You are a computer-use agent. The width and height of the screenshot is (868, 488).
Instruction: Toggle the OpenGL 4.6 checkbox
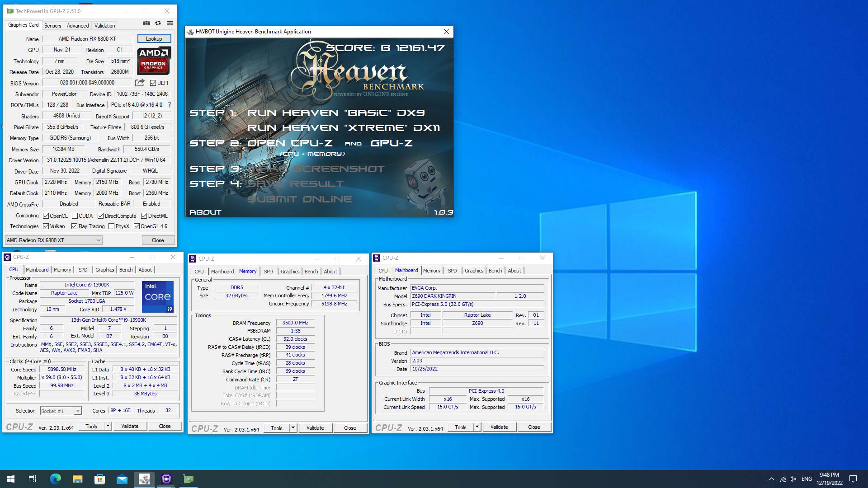click(137, 226)
